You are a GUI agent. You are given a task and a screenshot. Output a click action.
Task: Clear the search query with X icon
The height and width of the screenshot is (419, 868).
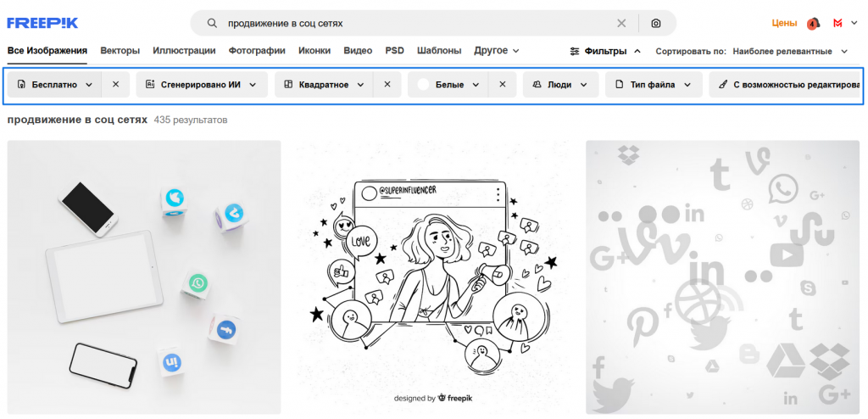621,23
